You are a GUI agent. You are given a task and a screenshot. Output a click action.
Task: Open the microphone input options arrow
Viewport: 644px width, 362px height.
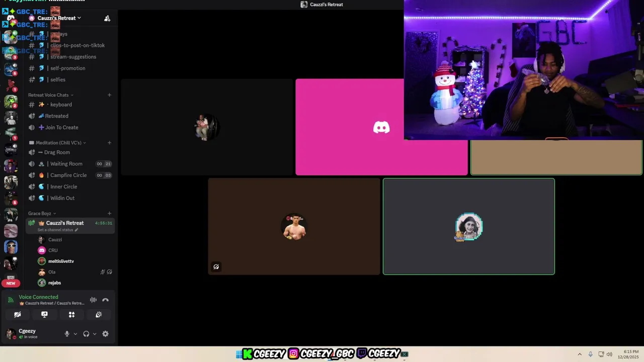(75, 334)
